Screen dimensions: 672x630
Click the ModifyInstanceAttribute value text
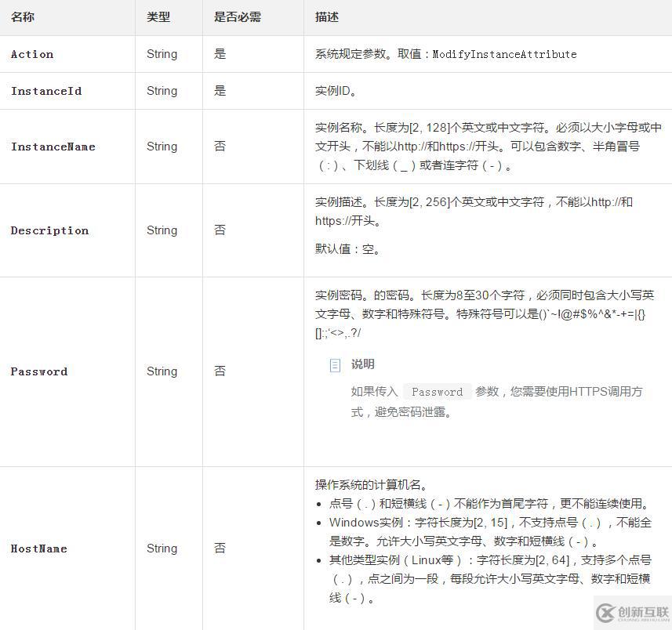coord(504,54)
